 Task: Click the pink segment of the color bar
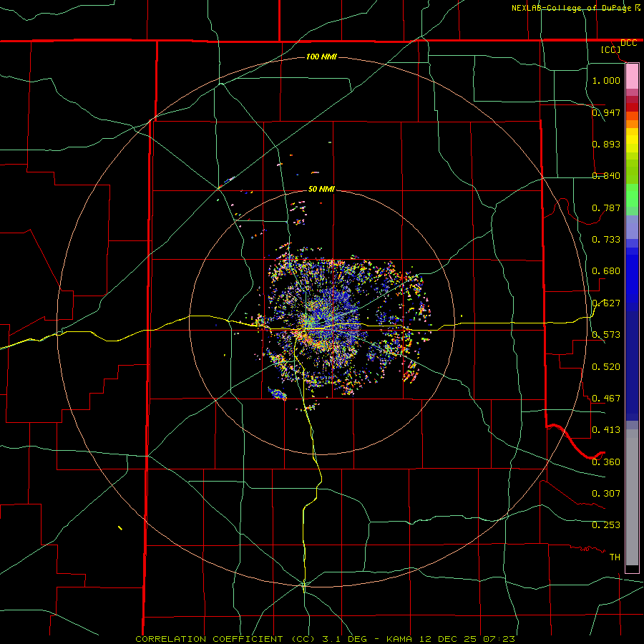[x=632, y=77]
